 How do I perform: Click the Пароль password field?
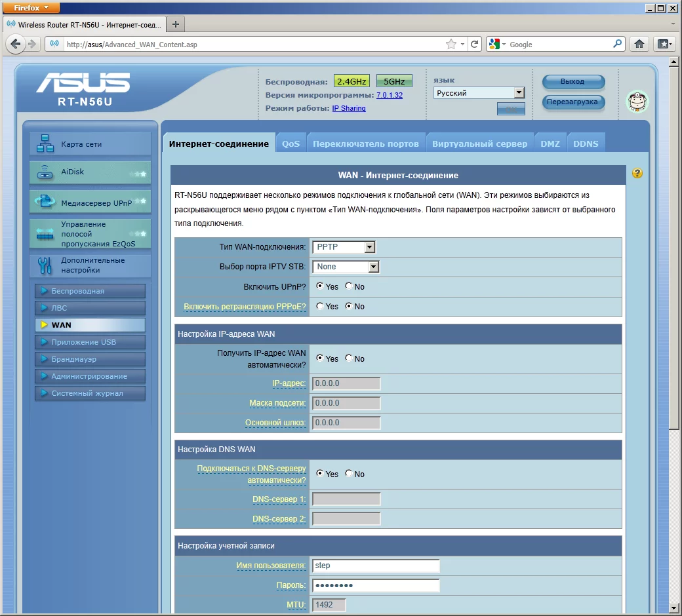(376, 585)
